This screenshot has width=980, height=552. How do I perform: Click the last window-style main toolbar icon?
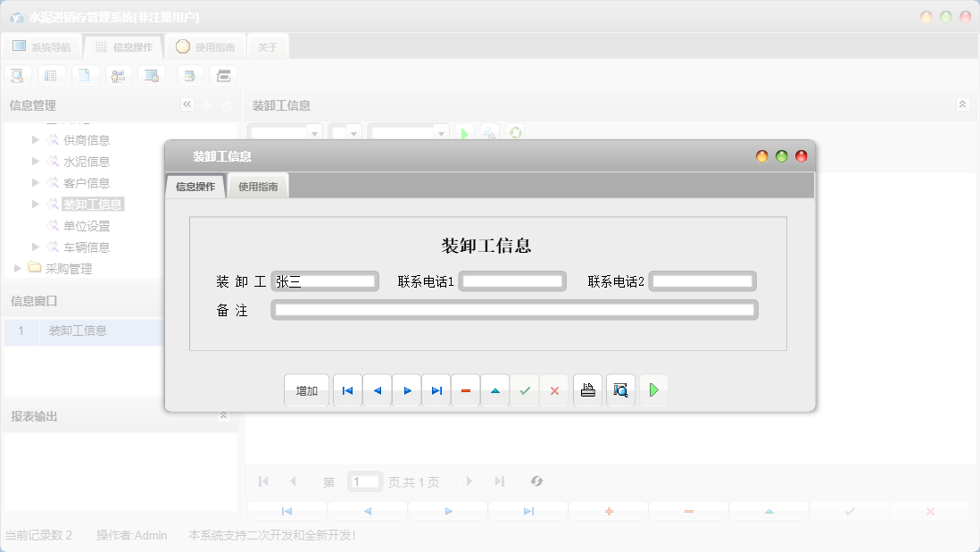(x=223, y=76)
